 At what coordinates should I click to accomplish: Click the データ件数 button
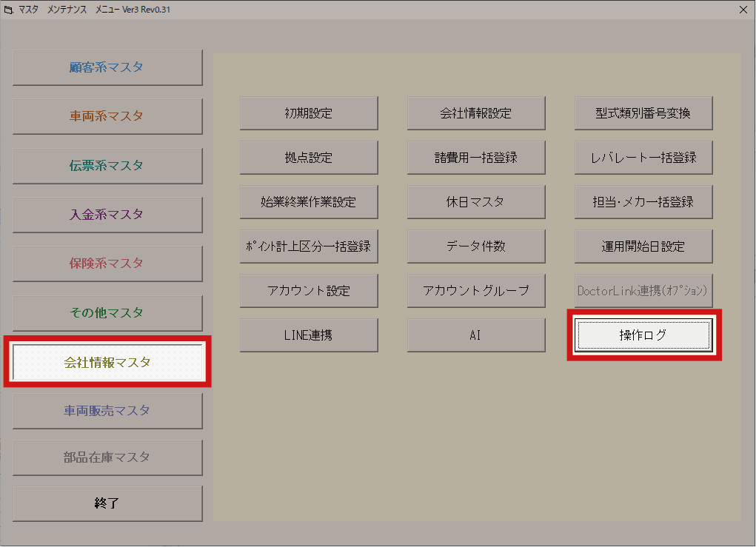pos(476,246)
